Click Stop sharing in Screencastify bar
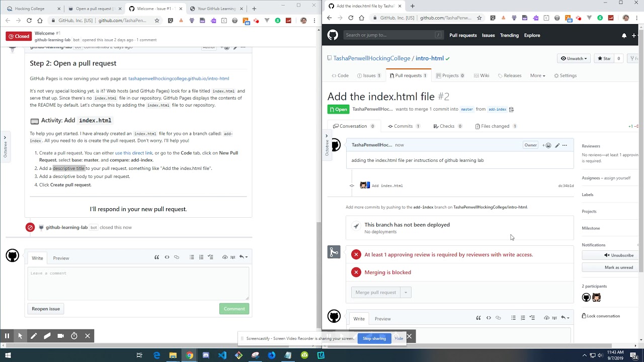The image size is (644, 362). tap(374, 338)
